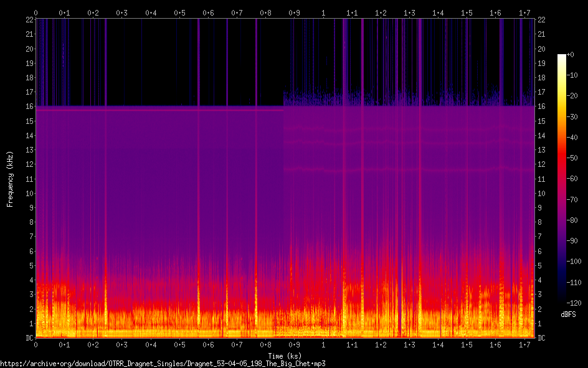
Task: Click the Time (ks) axis label
Action: coord(285,355)
